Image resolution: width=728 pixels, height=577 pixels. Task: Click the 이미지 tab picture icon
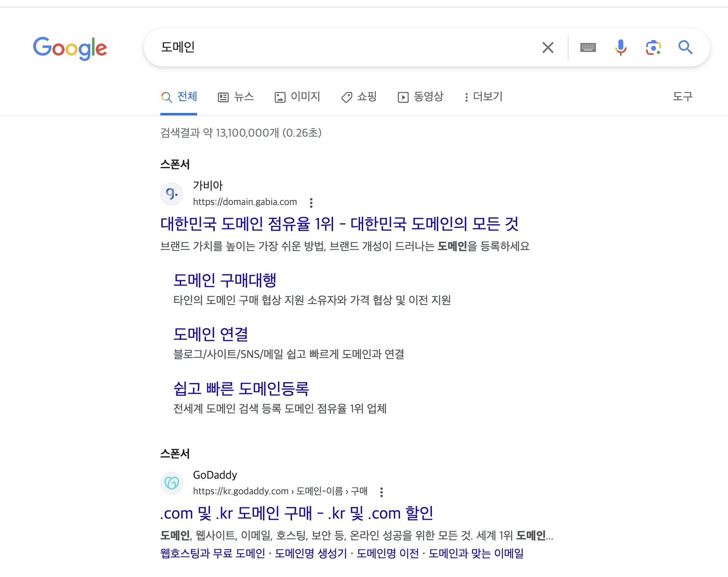(280, 97)
